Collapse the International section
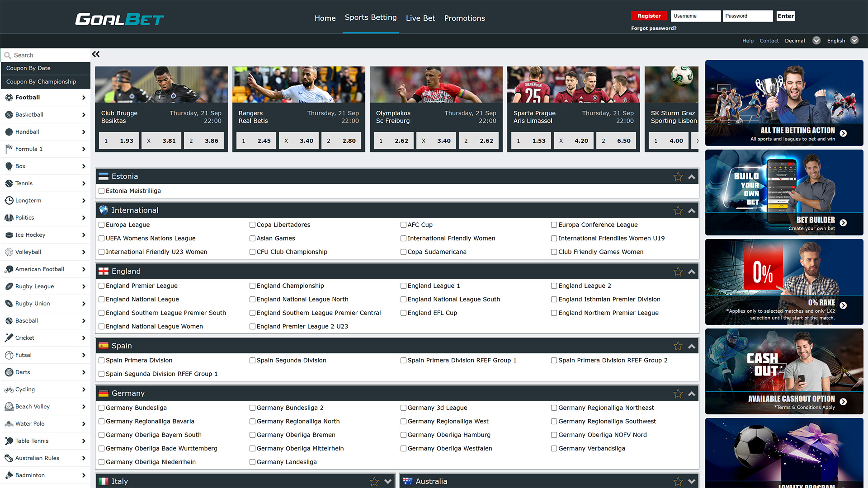Viewport: 868px width, 488px height. [x=692, y=211]
